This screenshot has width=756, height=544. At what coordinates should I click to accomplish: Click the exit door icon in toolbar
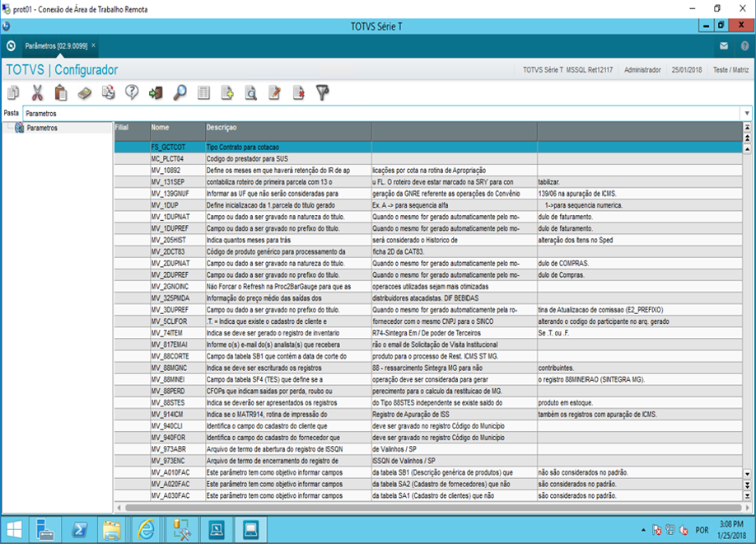click(156, 93)
